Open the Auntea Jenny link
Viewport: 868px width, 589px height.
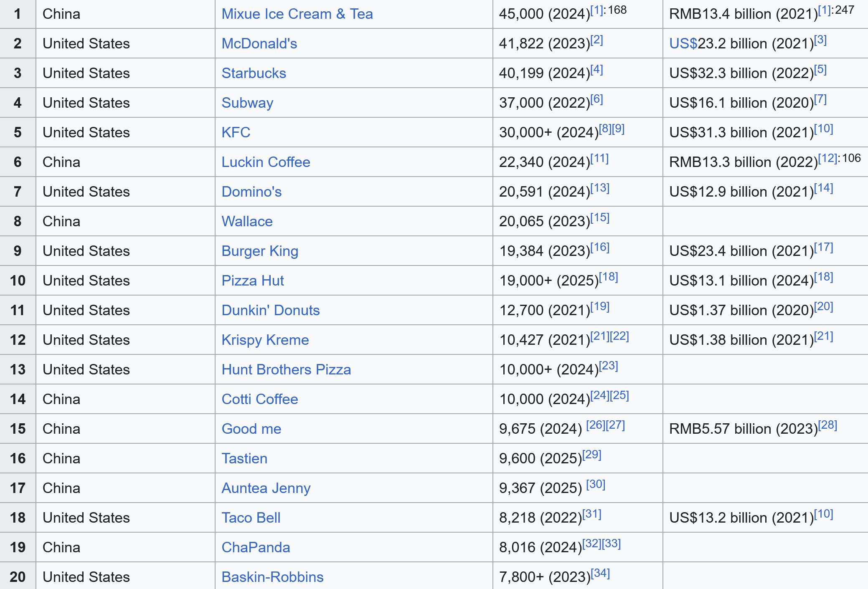point(266,488)
